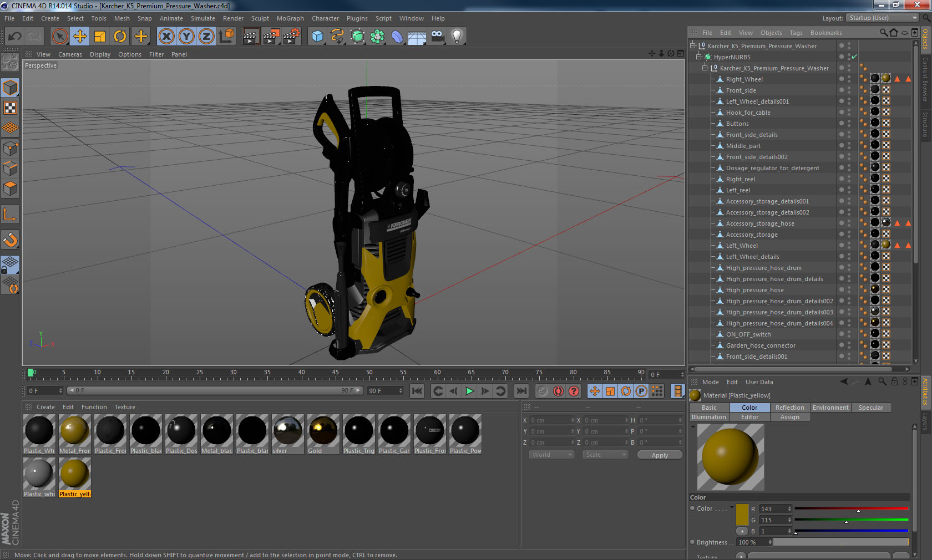Select the Live Selection tool
Viewport: 932px width, 560px height.
tap(59, 37)
